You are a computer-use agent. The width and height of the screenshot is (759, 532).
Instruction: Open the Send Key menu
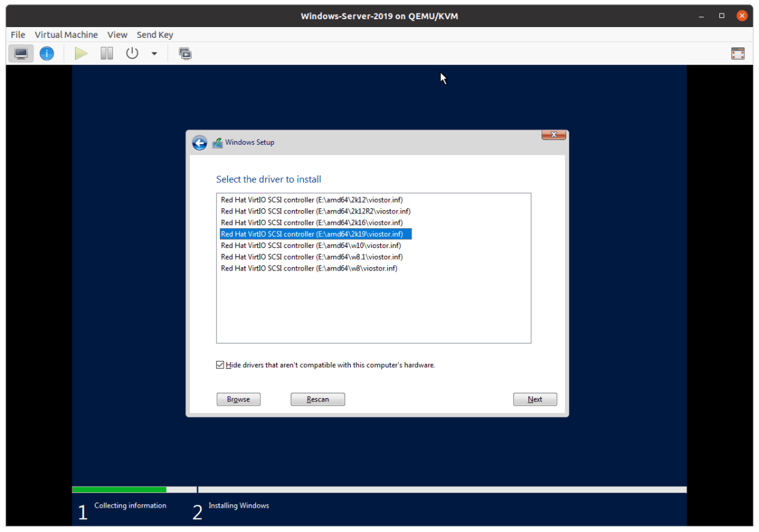[154, 35]
